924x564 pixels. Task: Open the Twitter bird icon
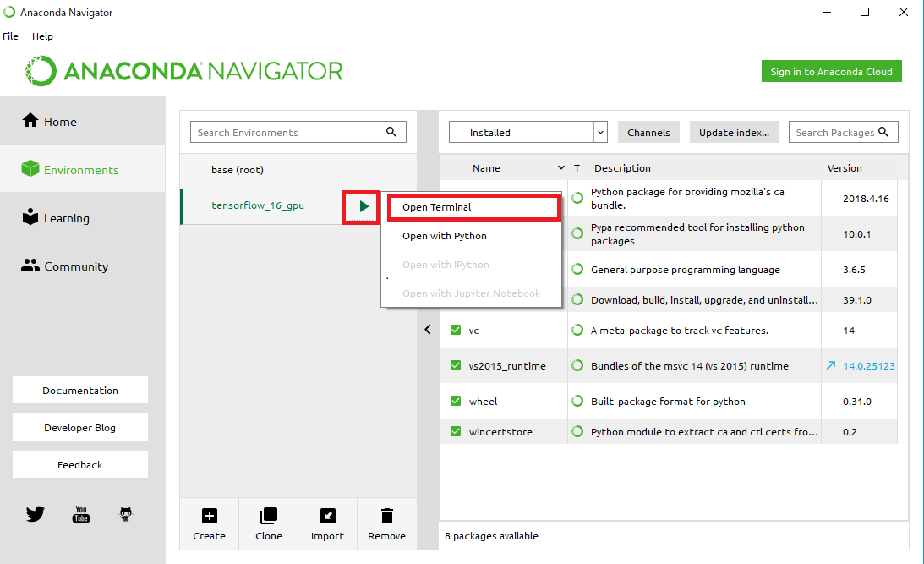click(35, 513)
